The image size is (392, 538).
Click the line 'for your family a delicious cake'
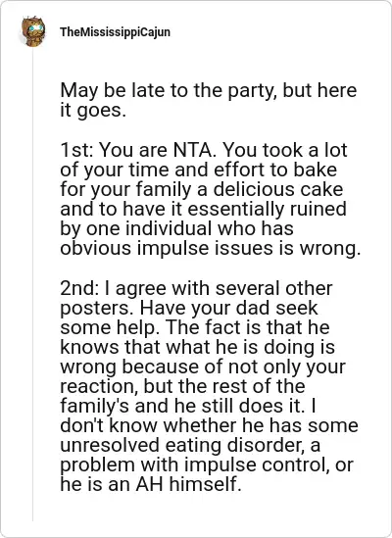[202, 189]
